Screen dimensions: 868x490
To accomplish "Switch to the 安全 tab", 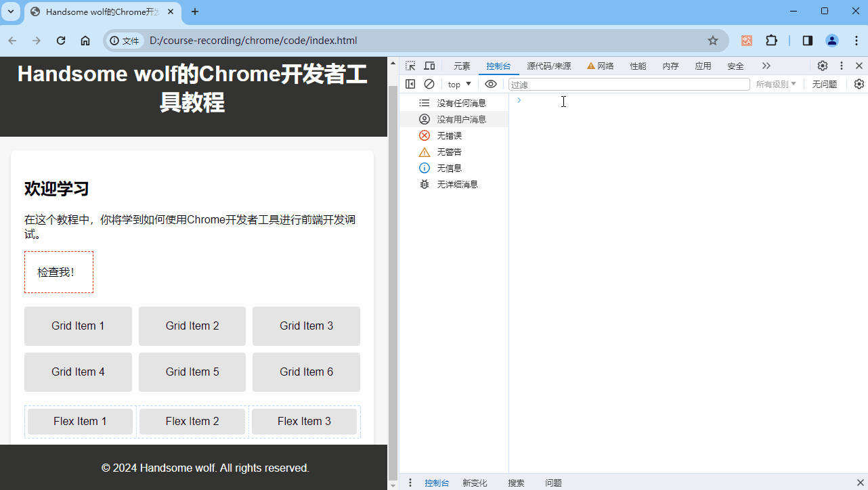I will [x=735, y=66].
